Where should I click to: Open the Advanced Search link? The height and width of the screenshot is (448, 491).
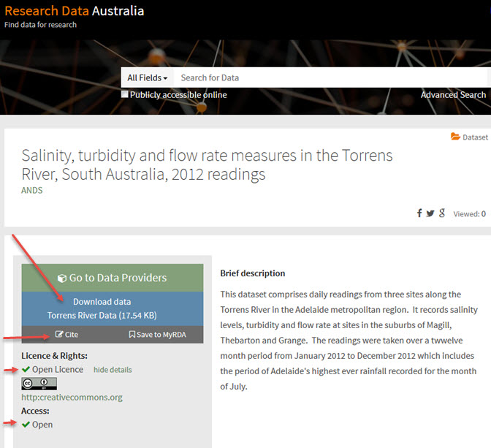pyautogui.click(x=453, y=95)
